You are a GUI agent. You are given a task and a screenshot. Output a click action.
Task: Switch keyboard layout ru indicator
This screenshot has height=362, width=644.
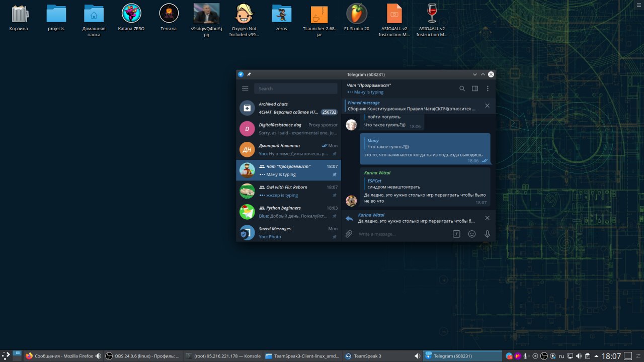coord(561,356)
